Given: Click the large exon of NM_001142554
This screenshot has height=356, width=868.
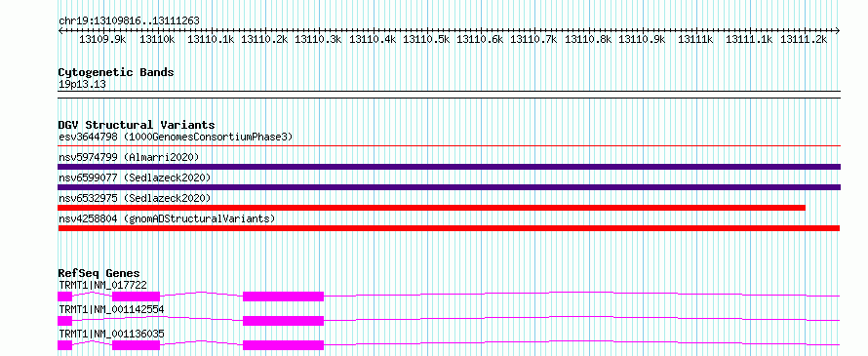Looking at the screenshot, I should (283, 321).
